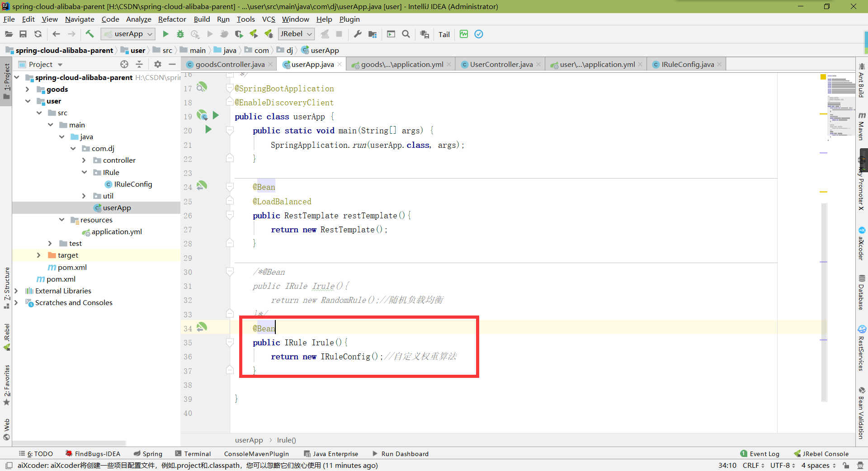Open JRebel Console tool window
The width and height of the screenshot is (868, 471).
[821, 454]
